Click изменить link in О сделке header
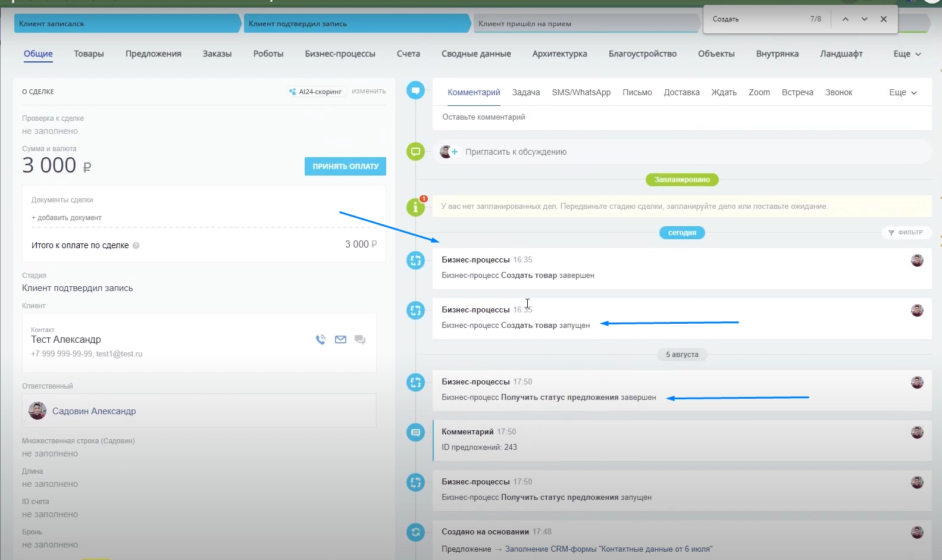The image size is (942, 560). [x=369, y=91]
